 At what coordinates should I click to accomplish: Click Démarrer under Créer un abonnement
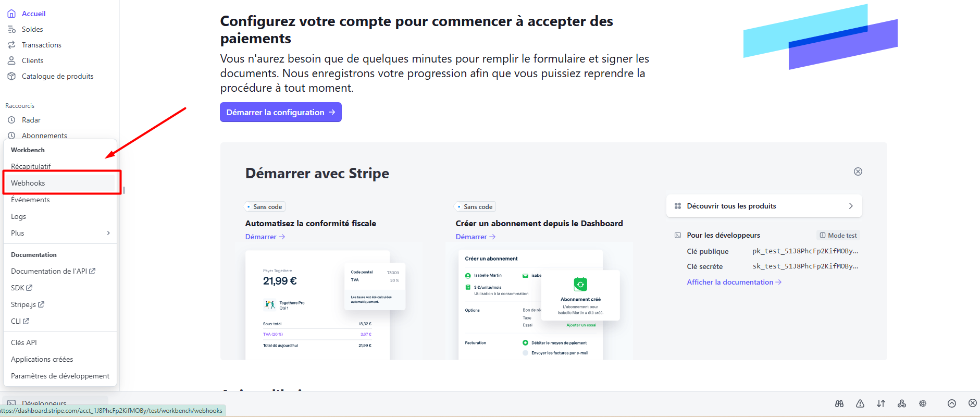[x=476, y=237]
